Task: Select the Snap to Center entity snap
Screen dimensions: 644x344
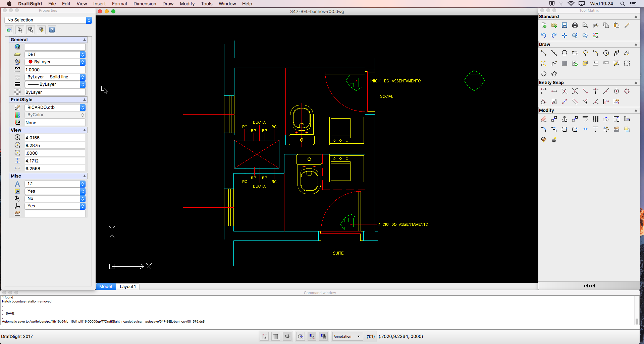Action: click(616, 91)
